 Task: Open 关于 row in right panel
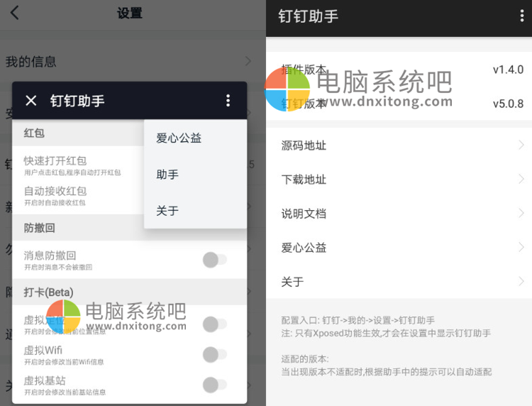[399, 281]
